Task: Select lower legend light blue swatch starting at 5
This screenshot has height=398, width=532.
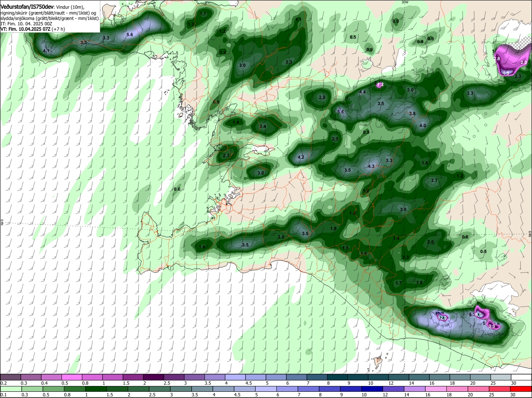Action: tap(266, 389)
